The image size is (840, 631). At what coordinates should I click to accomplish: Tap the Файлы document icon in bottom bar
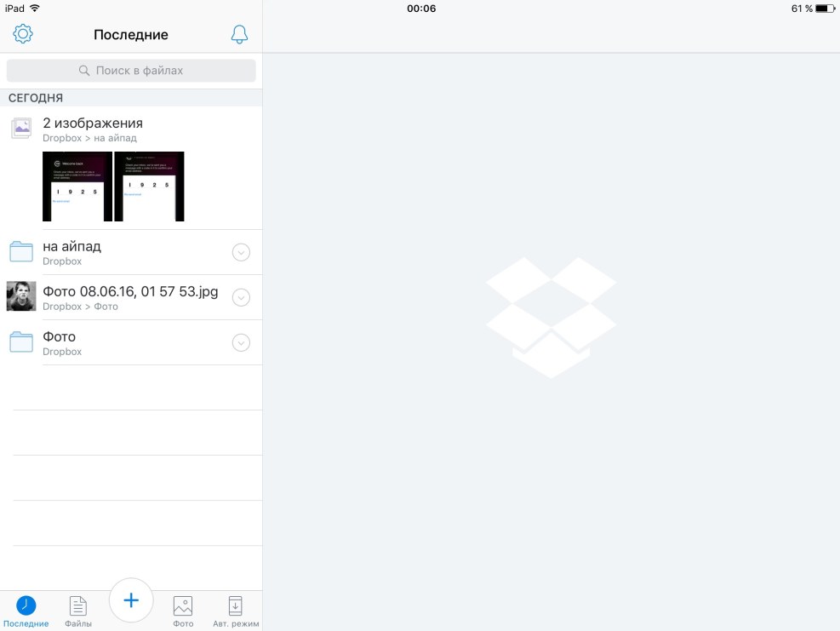(x=77, y=606)
